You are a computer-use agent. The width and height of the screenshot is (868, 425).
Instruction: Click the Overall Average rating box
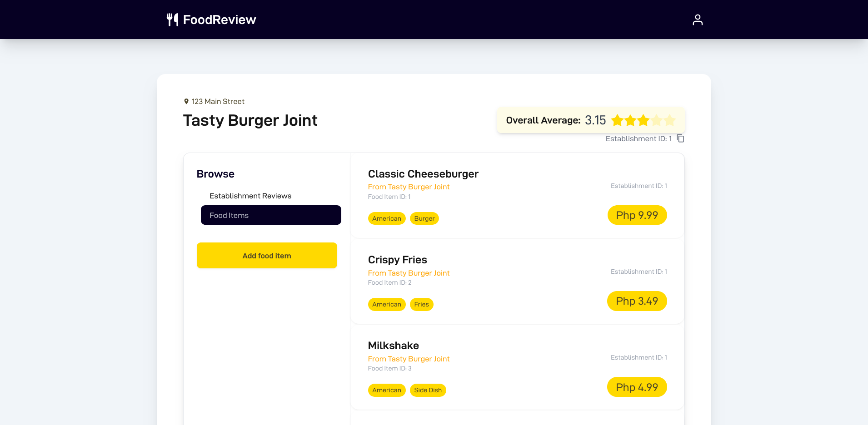pyautogui.click(x=590, y=120)
